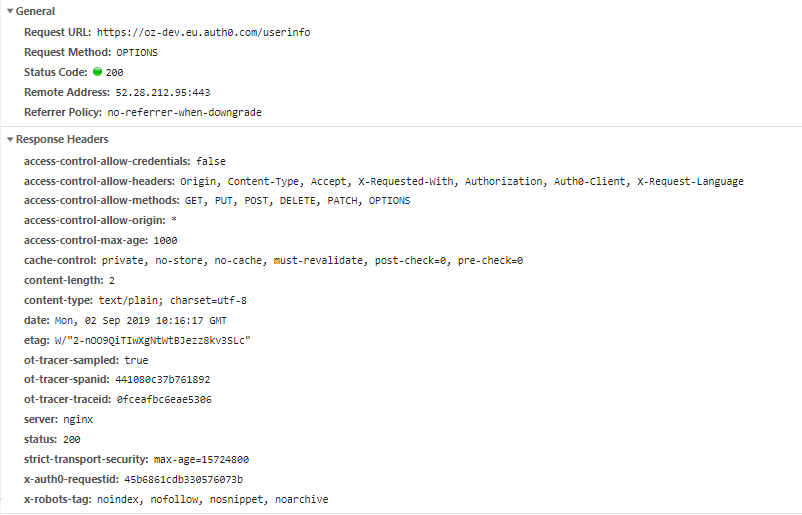Viewport: 802px width, 515px height.
Task: Select the Request Method OPTIONS value
Action: (x=137, y=52)
